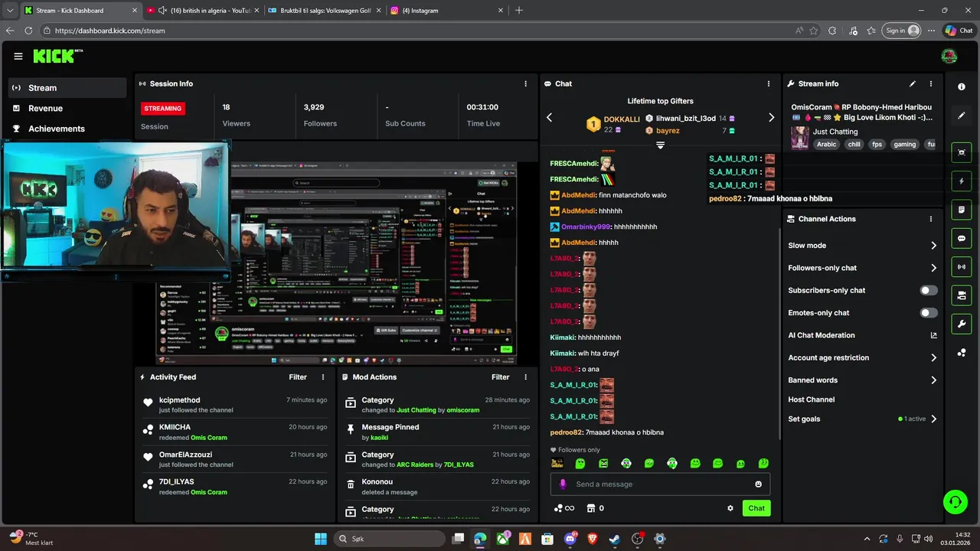Click in Send a message field
This screenshot has height=551, width=980.
pos(660,484)
